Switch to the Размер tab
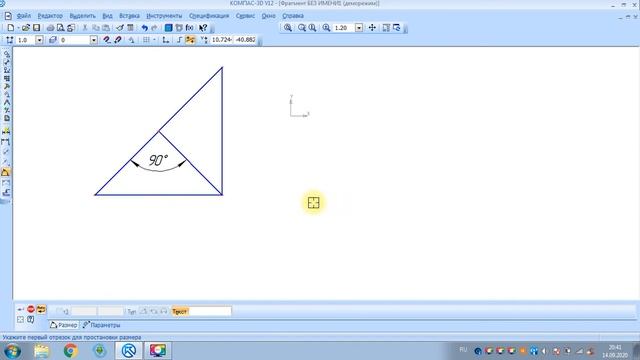The height and width of the screenshot is (360, 640). point(63,325)
